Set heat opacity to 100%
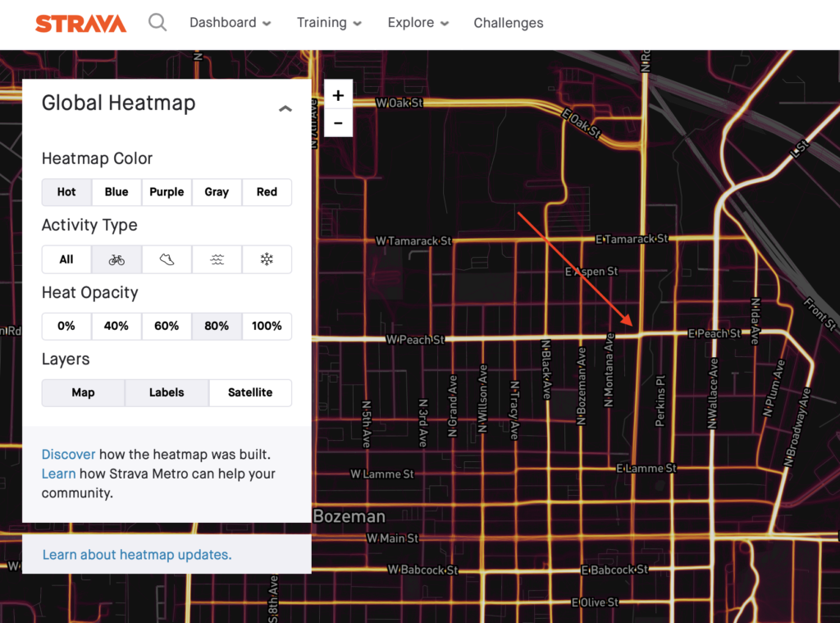 click(267, 326)
